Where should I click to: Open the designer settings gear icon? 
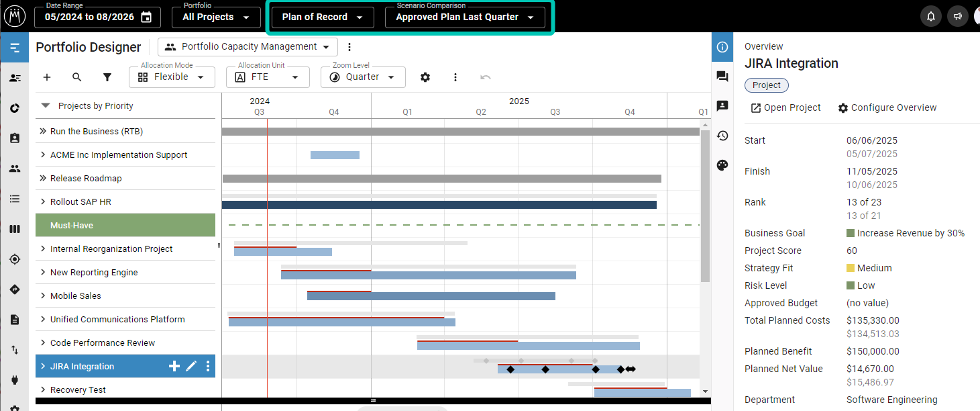pos(425,77)
